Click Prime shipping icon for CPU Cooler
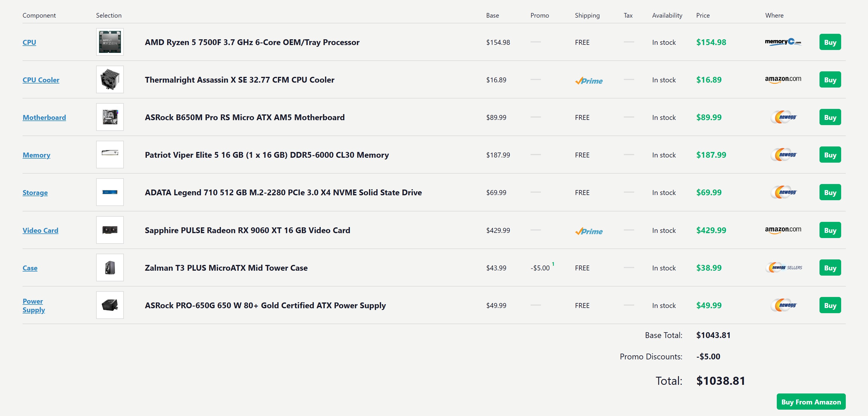This screenshot has width=868, height=416. [x=589, y=81]
